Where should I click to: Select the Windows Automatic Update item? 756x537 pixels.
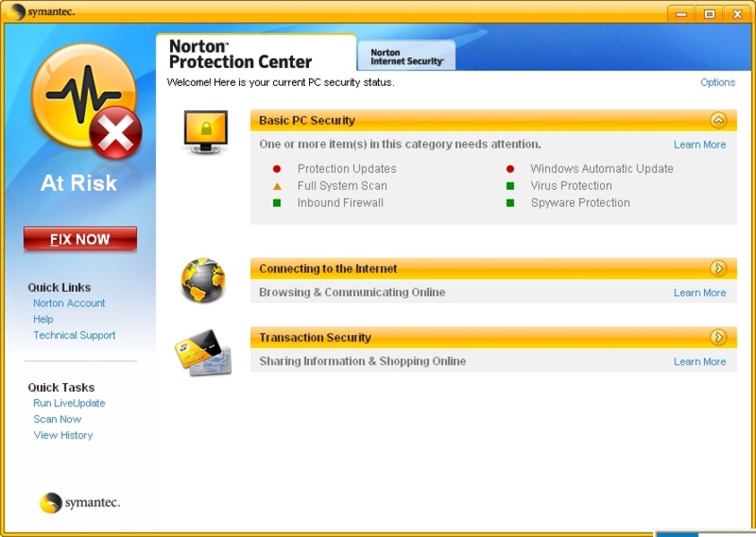pyautogui.click(x=602, y=168)
